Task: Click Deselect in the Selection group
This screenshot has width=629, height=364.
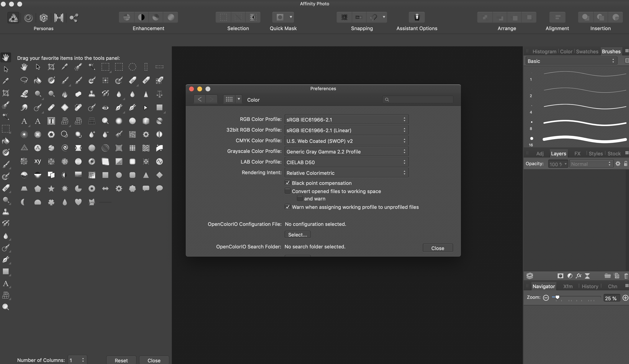Action: [238, 17]
